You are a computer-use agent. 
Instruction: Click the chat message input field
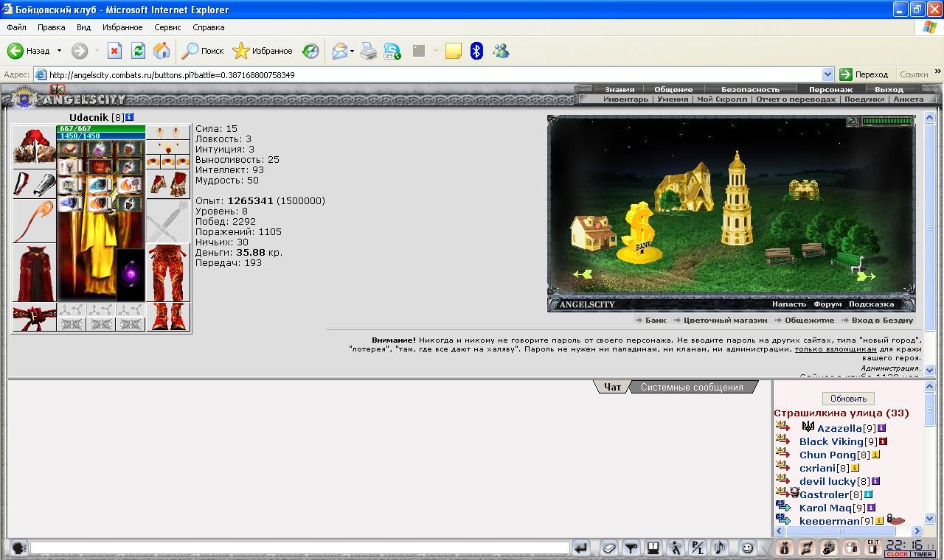[299, 548]
